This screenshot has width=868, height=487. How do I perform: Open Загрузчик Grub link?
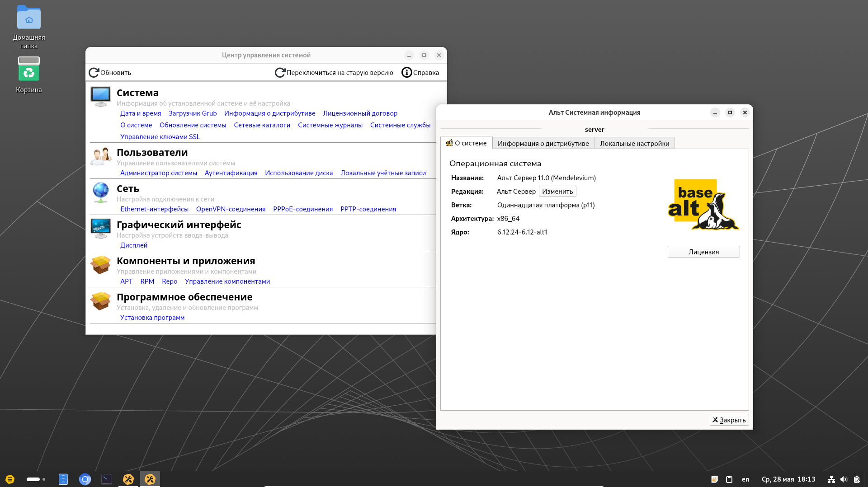coord(193,113)
